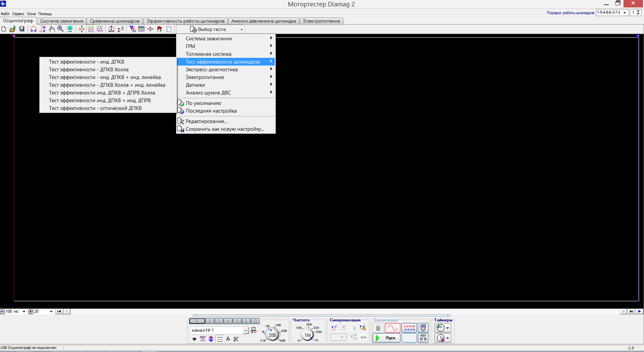Click the filter funnel toolbar icon
The image size is (644, 352).
click(132, 29)
